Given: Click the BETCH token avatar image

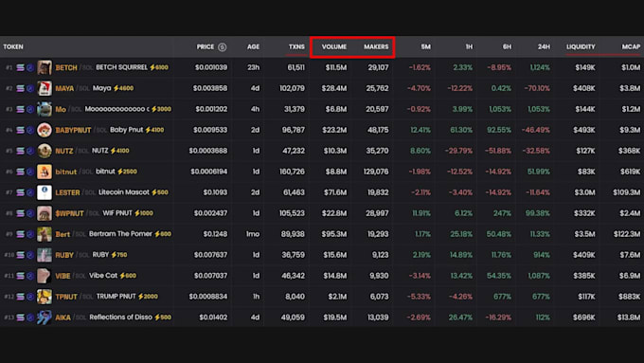Looking at the screenshot, I should (45, 67).
